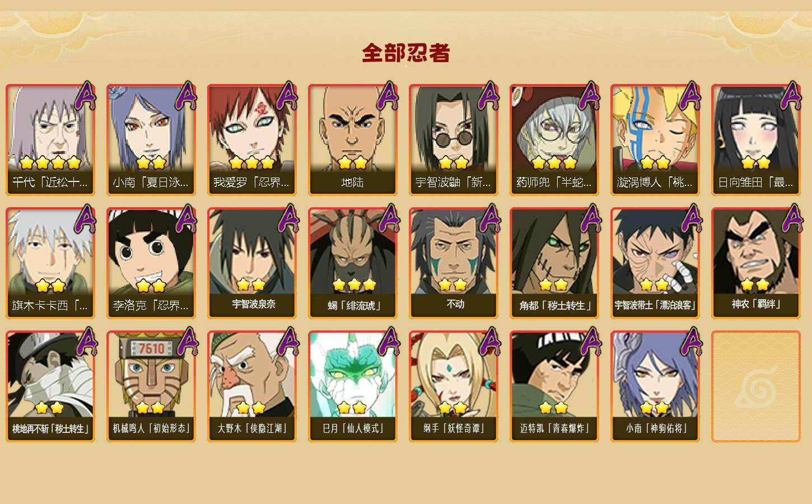Screen dimensions: 812x504
Task: Open the 机械鸣人「初始形态」 card
Action: [x=151, y=386]
